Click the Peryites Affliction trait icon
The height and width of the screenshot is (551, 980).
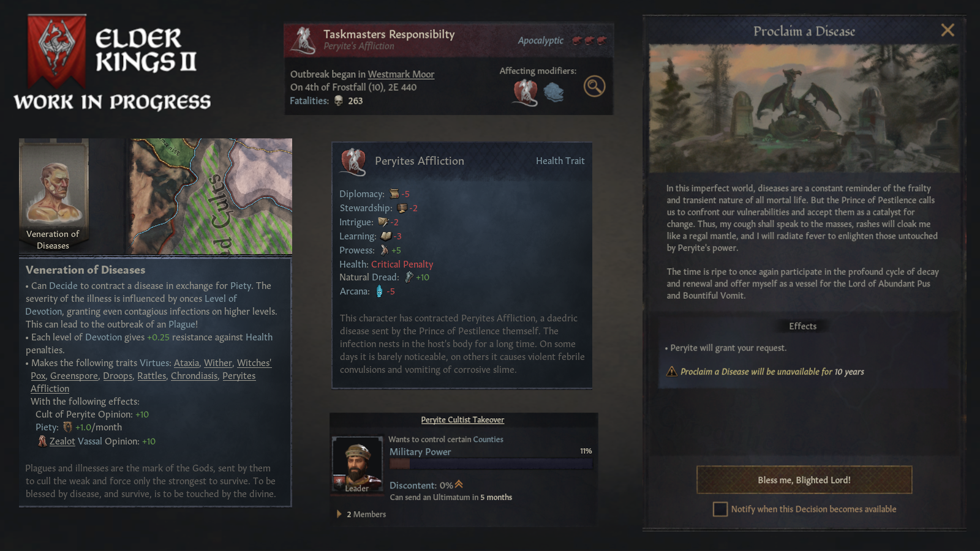[x=353, y=162]
